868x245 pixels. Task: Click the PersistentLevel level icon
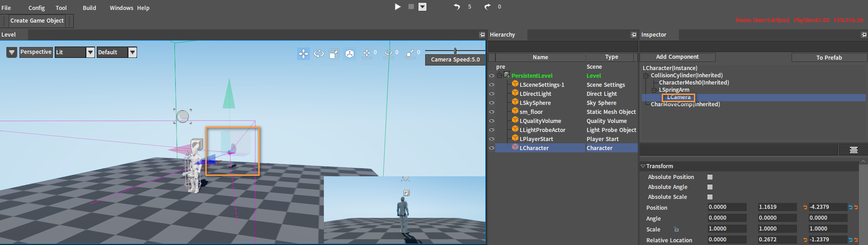tap(507, 75)
